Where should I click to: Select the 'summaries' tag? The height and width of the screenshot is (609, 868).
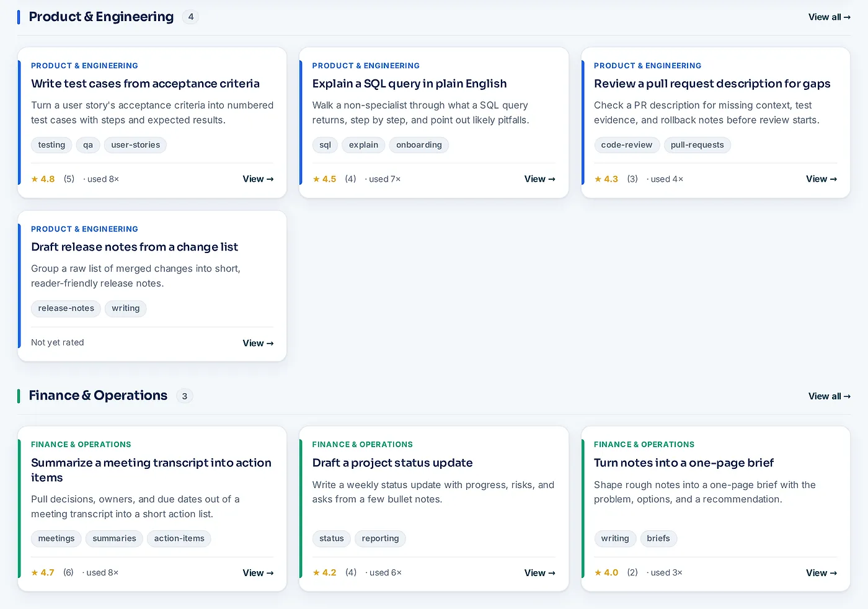pyautogui.click(x=114, y=539)
